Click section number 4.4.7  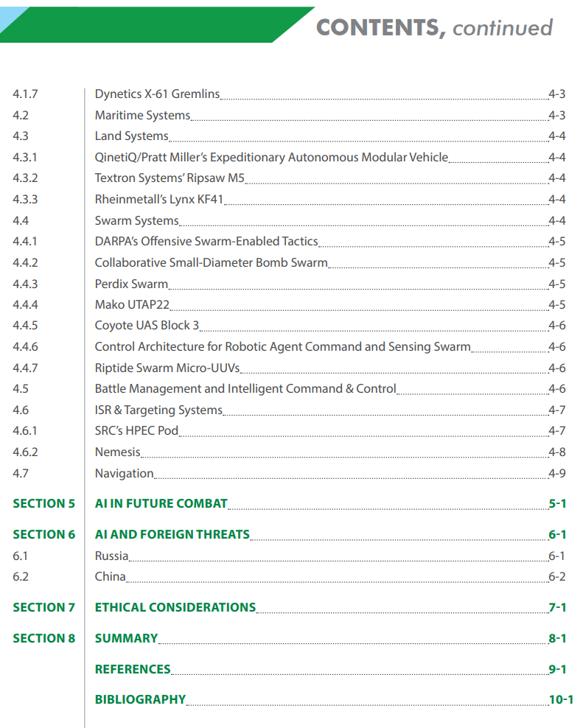pyautogui.click(x=25, y=368)
